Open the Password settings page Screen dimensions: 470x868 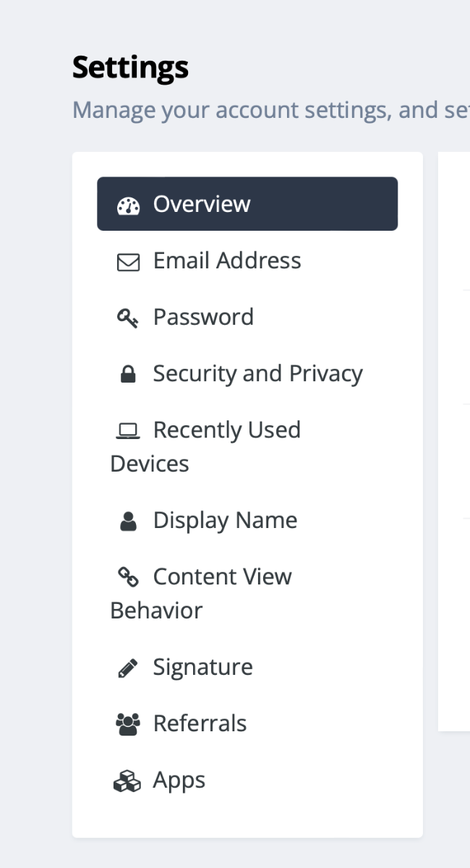point(203,317)
